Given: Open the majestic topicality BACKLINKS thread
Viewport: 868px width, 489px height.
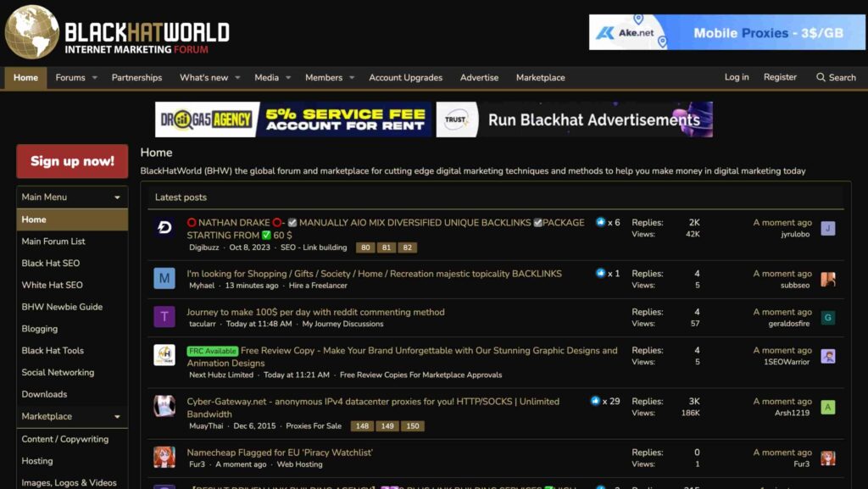Looking at the screenshot, I should [x=374, y=274].
